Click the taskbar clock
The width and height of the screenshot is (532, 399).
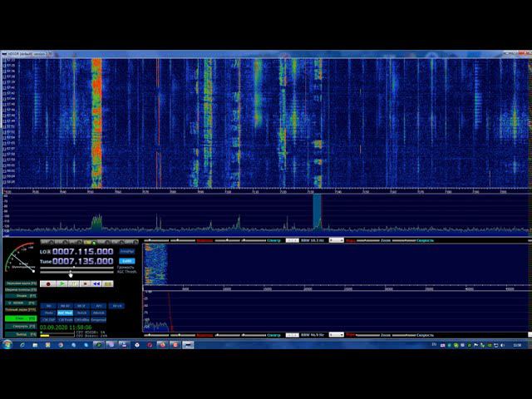coord(517,345)
